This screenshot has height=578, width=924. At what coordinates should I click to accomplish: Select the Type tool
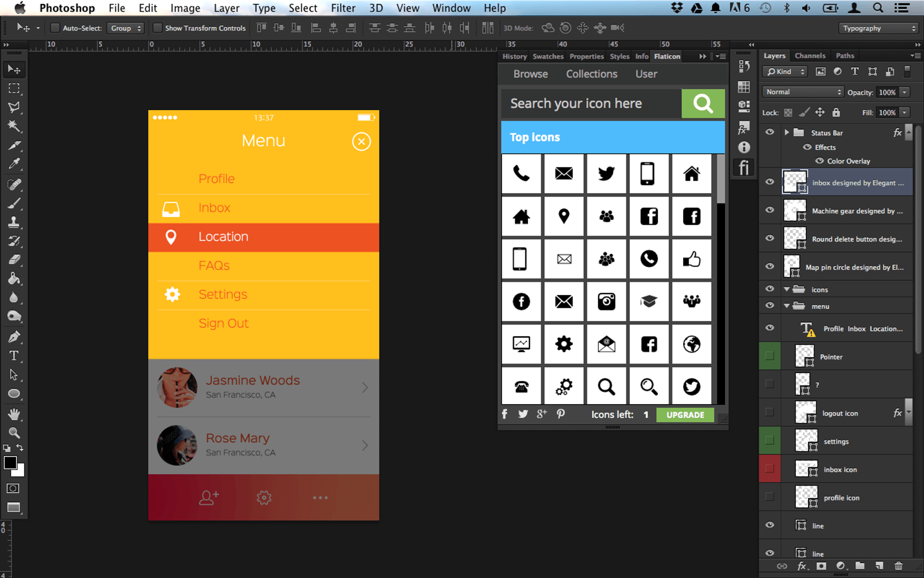pyautogui.click(x=14, y=356)
